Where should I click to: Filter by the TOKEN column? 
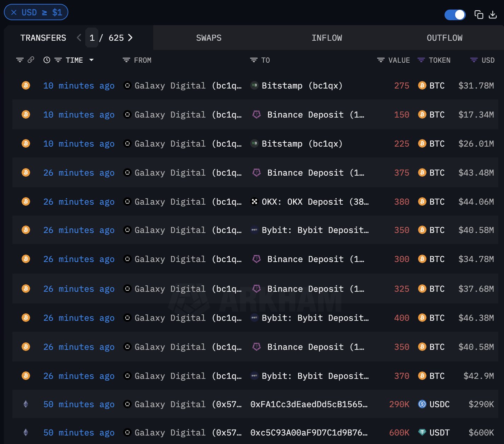pyautogui.click(x=421, y=60)
